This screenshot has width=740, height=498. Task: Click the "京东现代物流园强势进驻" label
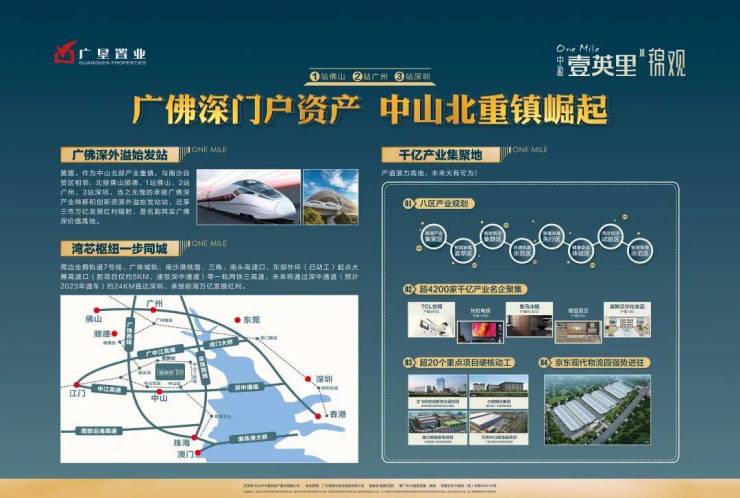[x=600, y=363]
